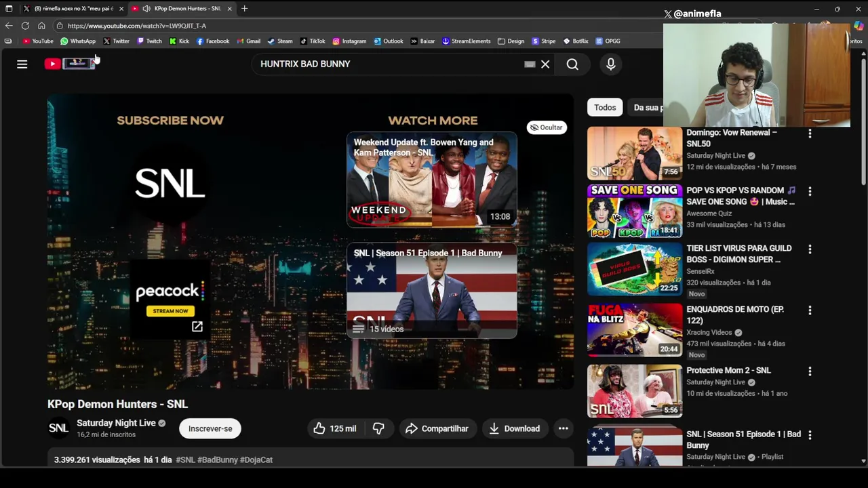Open options for SNL Season 51 playlist
Image resolution: width=868 pixels, height=488 pixels.
(x=810, y=435)
